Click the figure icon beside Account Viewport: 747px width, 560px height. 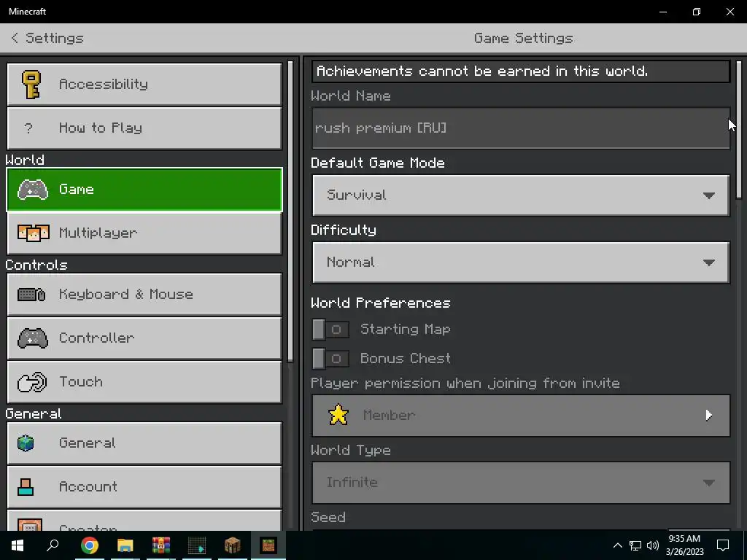tap(26, 486)
